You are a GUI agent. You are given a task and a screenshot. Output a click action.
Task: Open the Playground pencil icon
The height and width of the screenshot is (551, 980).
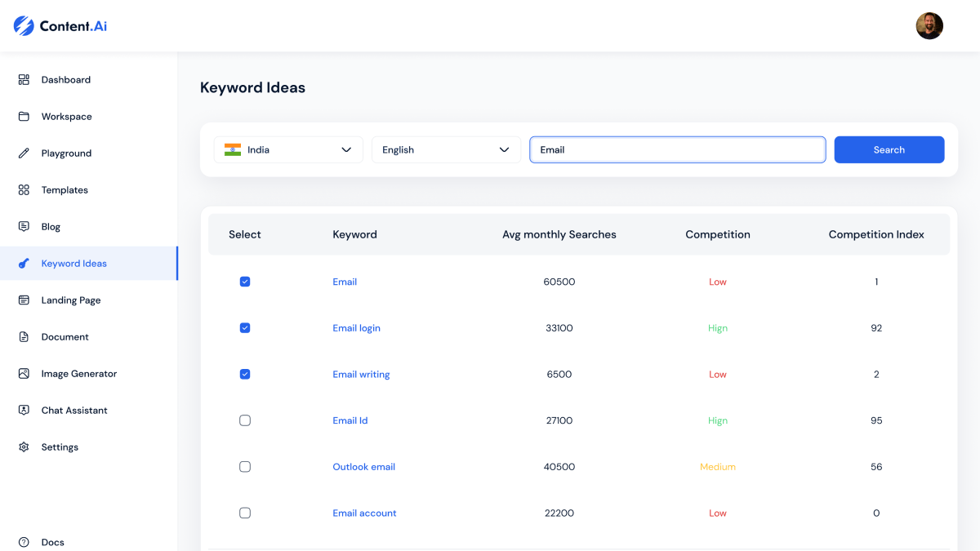[23, 153]
